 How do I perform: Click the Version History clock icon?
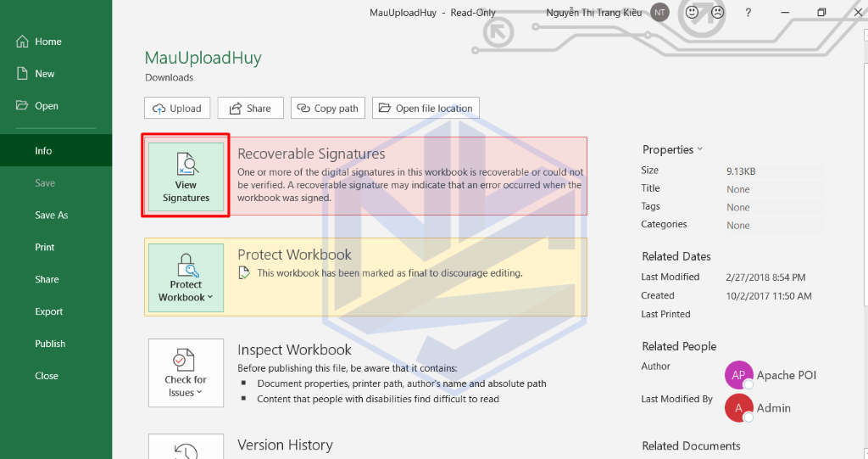[186, 451]
